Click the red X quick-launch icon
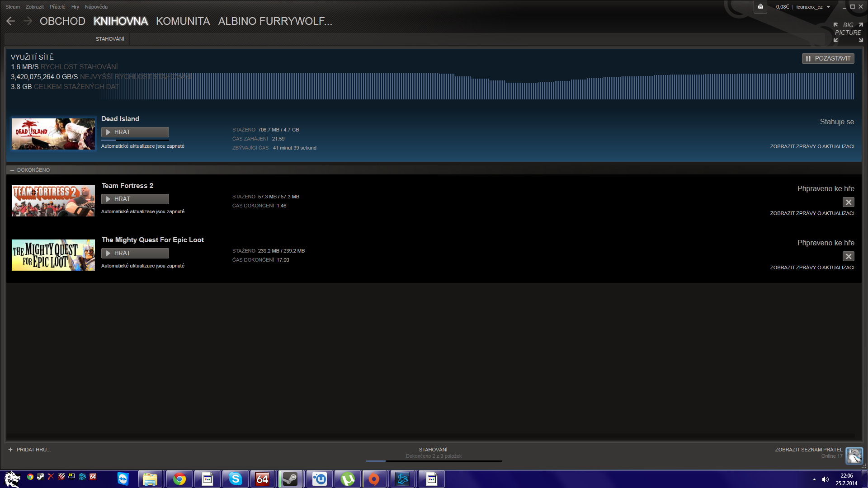The height and width of the screenshot is (488, 868). coord(51,477)
